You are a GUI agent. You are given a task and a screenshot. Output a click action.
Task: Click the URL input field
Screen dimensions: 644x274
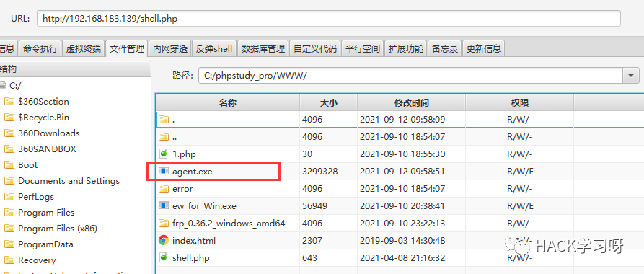click(x=329, y=19)
